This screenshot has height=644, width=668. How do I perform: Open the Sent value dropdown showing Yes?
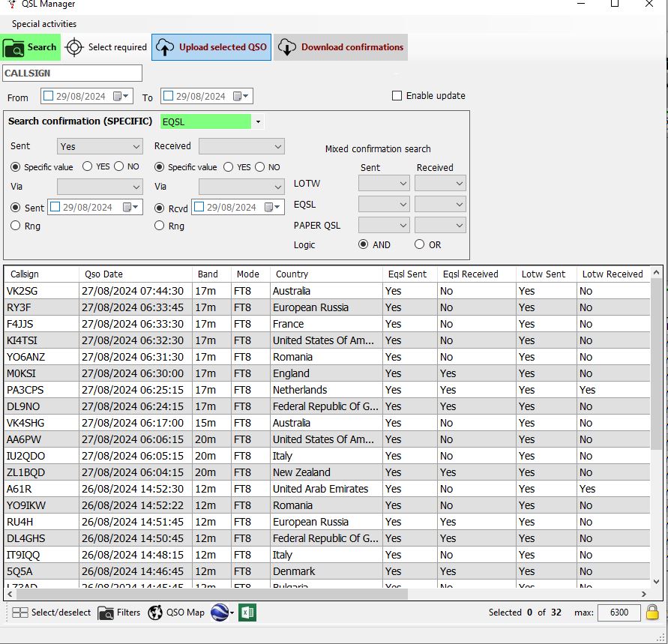coord(100,146)
